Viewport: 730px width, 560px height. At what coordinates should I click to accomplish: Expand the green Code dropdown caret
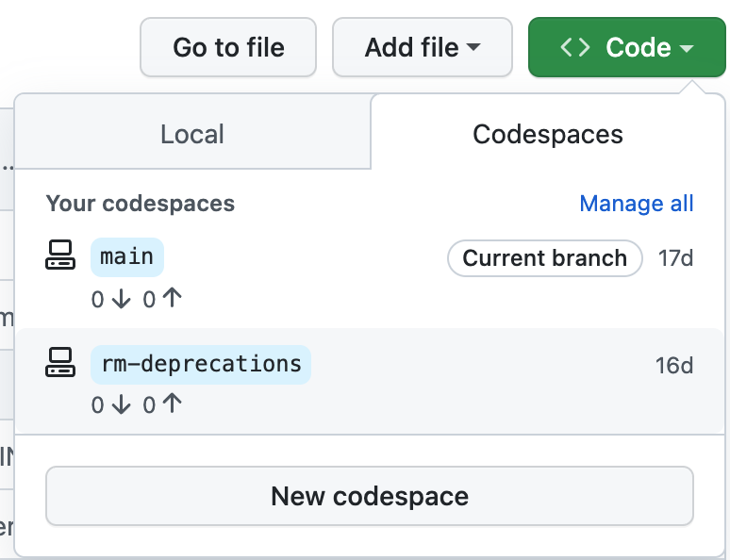(687, 47)
